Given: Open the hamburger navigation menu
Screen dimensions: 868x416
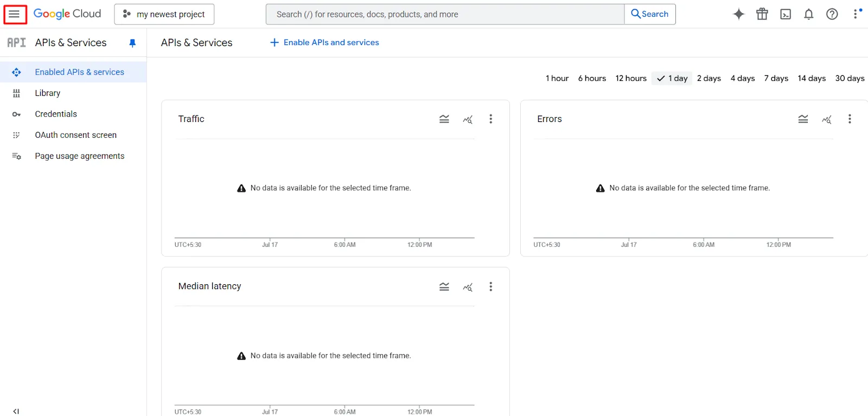Looking at the screenshot, I should [x=15, y=14].
